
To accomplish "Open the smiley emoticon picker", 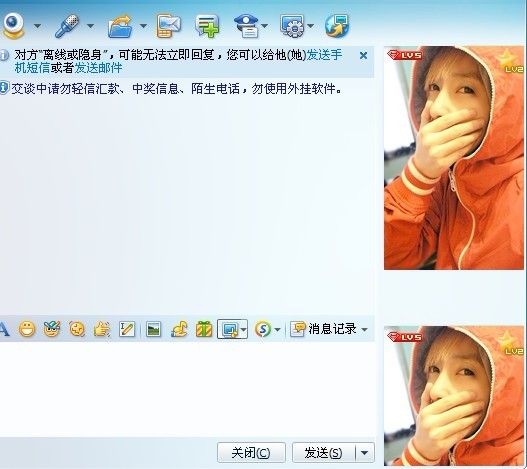I will [27, 329].
